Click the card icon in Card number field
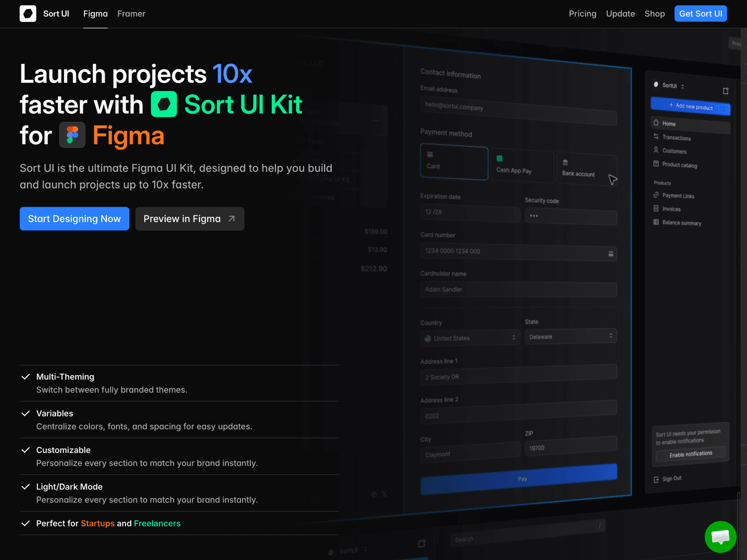This screenshot has height=560, width=747. (x=611, y=254)
